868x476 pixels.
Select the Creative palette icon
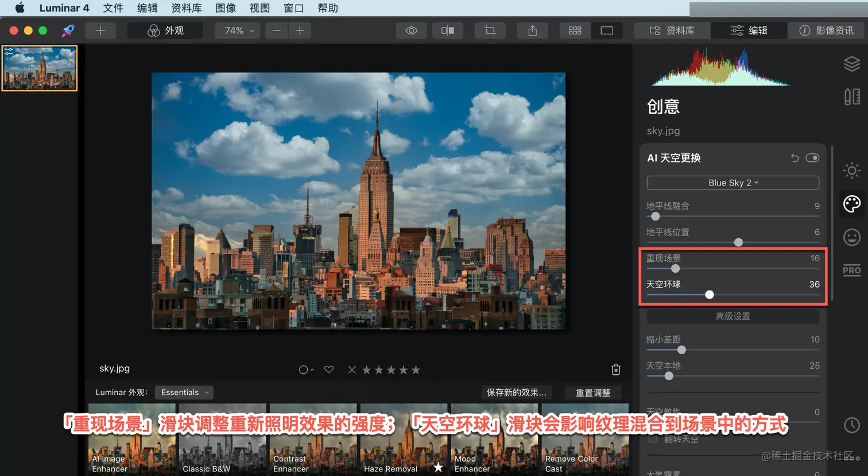(x=852, y=204)
